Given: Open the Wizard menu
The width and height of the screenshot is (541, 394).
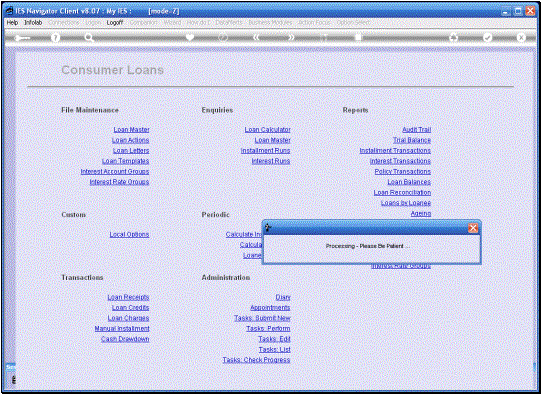Looking at the screenshot, I should pyautogui.click(x=173, y=22).
